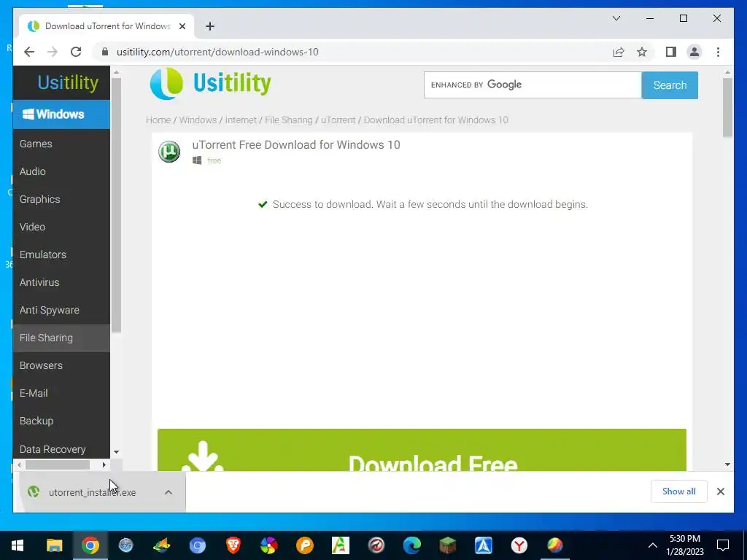Image resolution: width=747 pixels, height=560 pixels.
Task: Open the Chrome side panel
Action: [x=671, y=52]
